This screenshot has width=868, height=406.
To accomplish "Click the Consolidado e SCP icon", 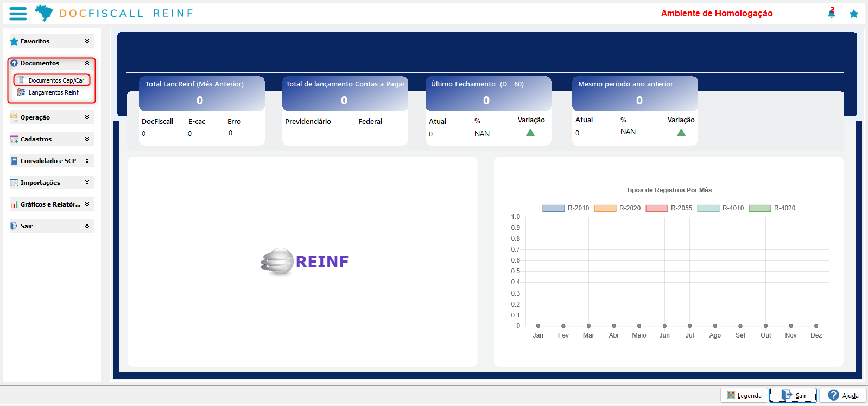I will [x=14, y=161].
